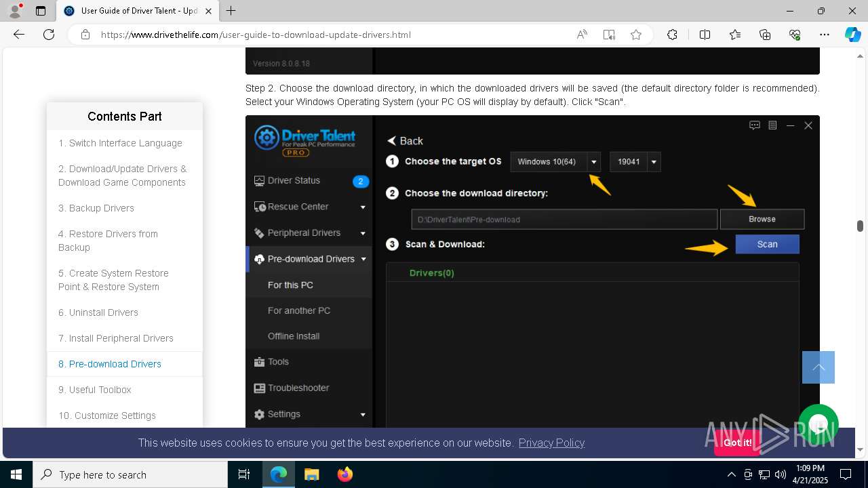The height and width of the screenshot is (488, 868).
Task: Open the tab actions menu icon
Action: pos(41,11)
